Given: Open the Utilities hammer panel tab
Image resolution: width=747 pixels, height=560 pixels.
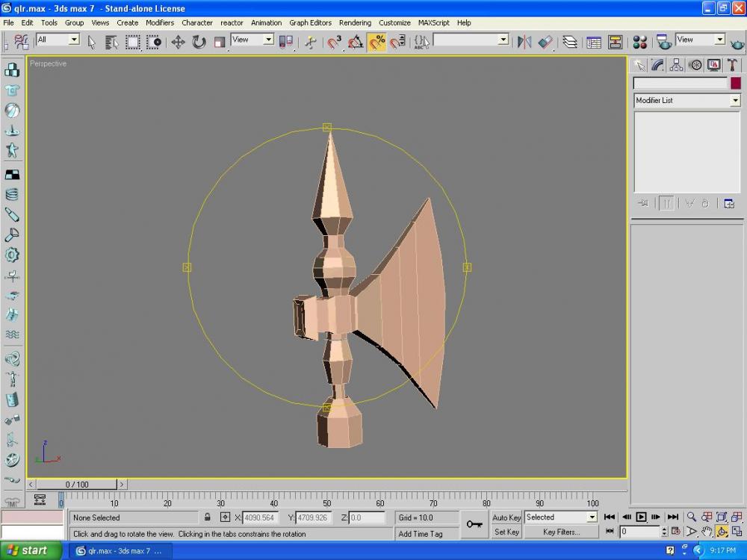Looking at the screenshot, I should [x=733, y=66].
